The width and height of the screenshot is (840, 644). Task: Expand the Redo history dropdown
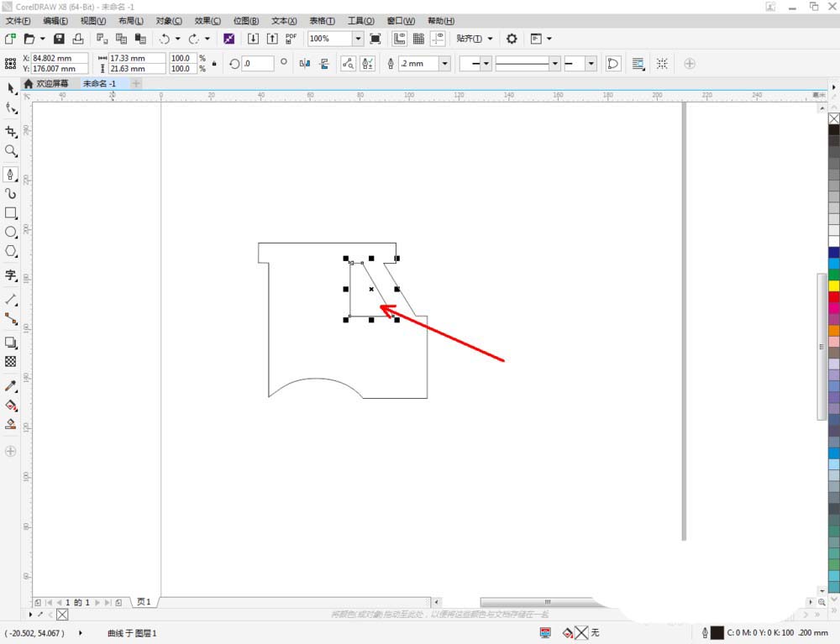(207, 39)
